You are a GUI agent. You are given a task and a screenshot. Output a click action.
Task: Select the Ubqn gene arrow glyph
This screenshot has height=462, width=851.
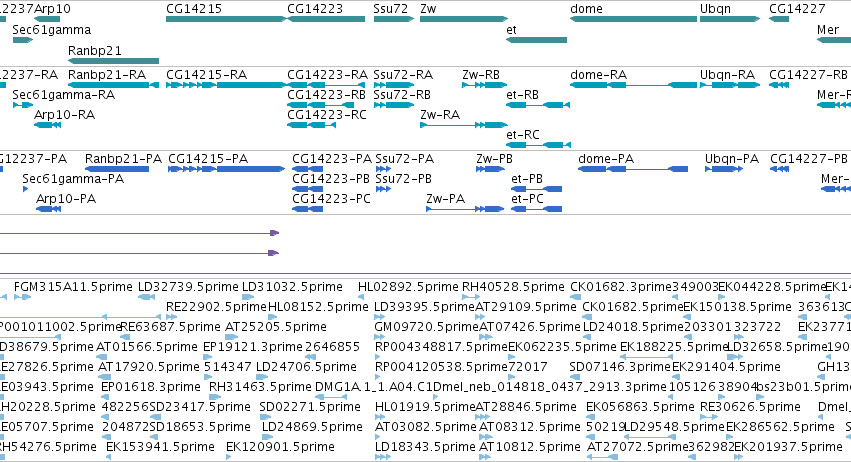(x=730, y=19)
